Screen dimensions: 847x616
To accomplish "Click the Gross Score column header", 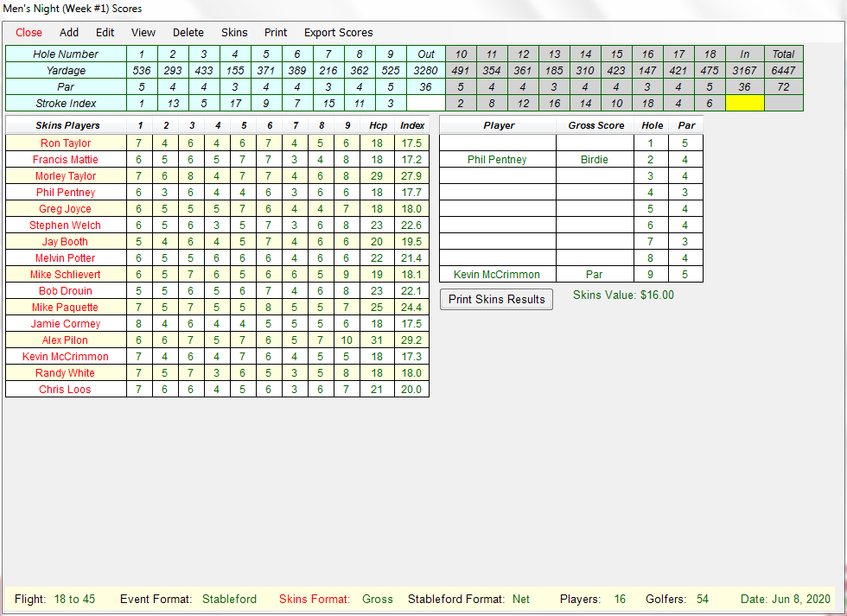I will pos(595,125).
